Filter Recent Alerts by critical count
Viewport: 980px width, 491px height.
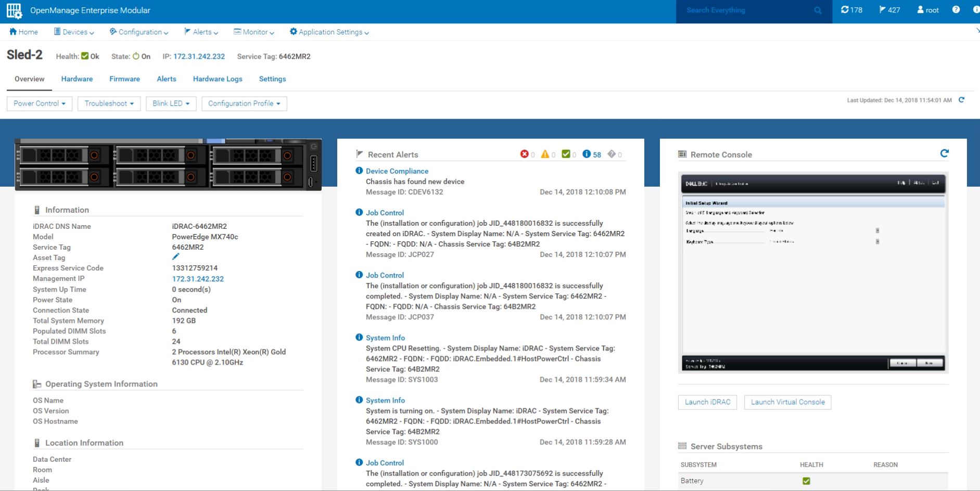pos(527,154)
